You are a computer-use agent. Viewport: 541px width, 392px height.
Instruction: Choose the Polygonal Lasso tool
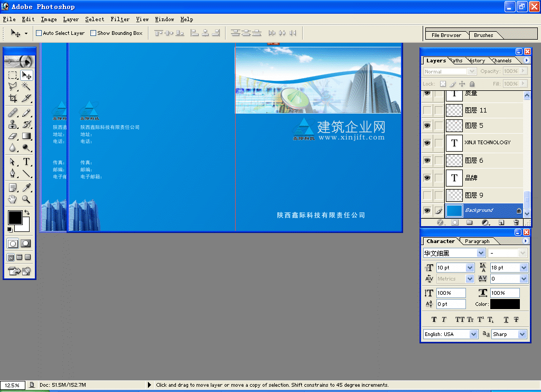13,86
